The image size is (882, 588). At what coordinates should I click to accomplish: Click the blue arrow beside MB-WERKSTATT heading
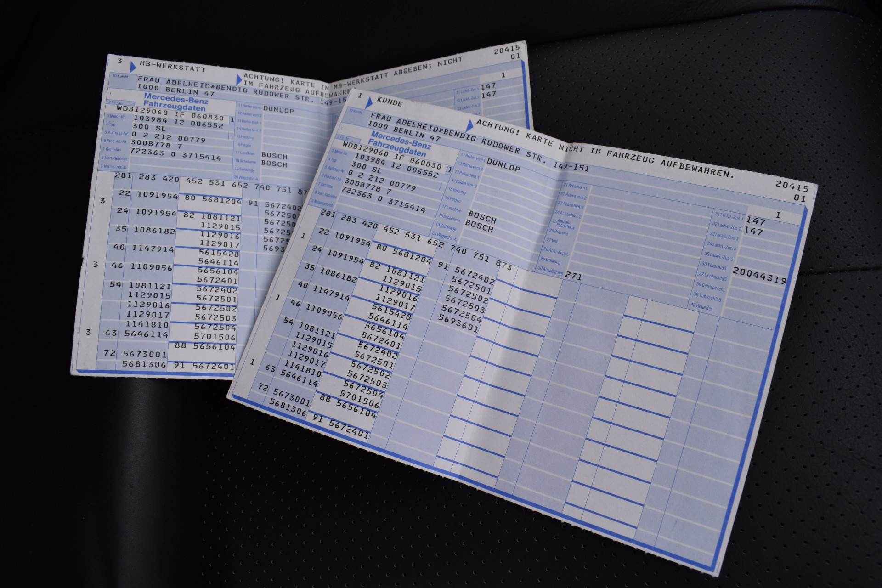133,67
